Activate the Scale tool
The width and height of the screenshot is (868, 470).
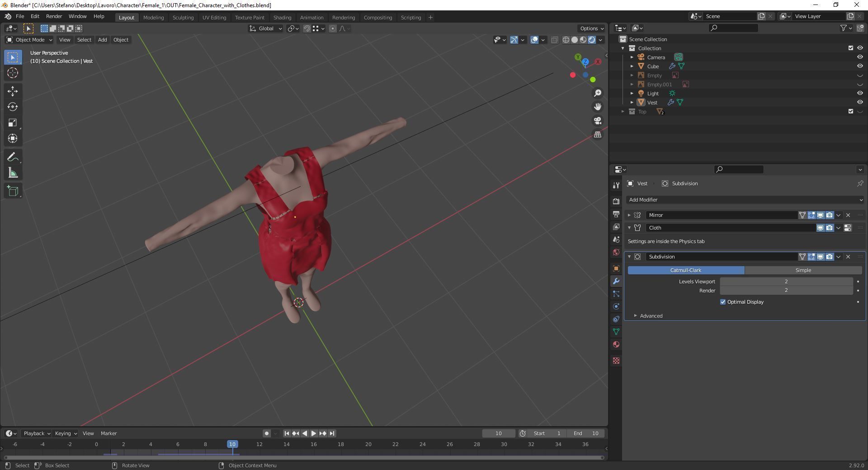pos(13,123)
